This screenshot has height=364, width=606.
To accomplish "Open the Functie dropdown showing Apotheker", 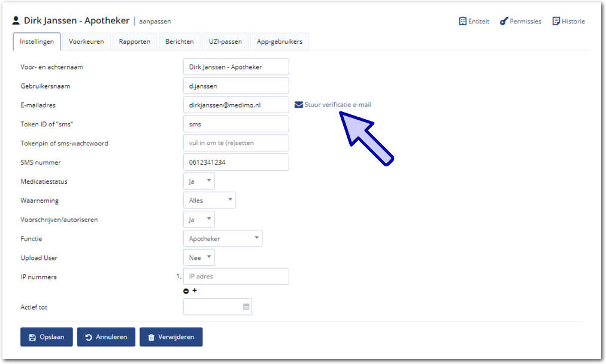I will [x=222, y=239].
